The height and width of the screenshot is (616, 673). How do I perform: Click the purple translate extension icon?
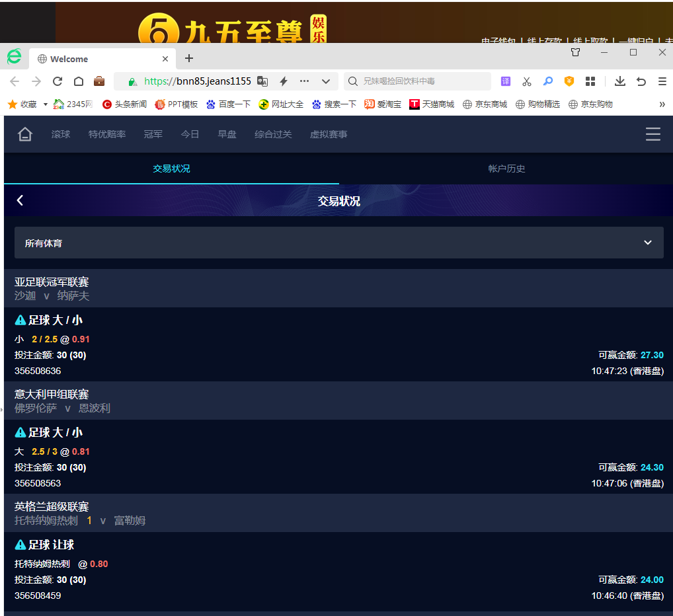(x=506, y=81)
